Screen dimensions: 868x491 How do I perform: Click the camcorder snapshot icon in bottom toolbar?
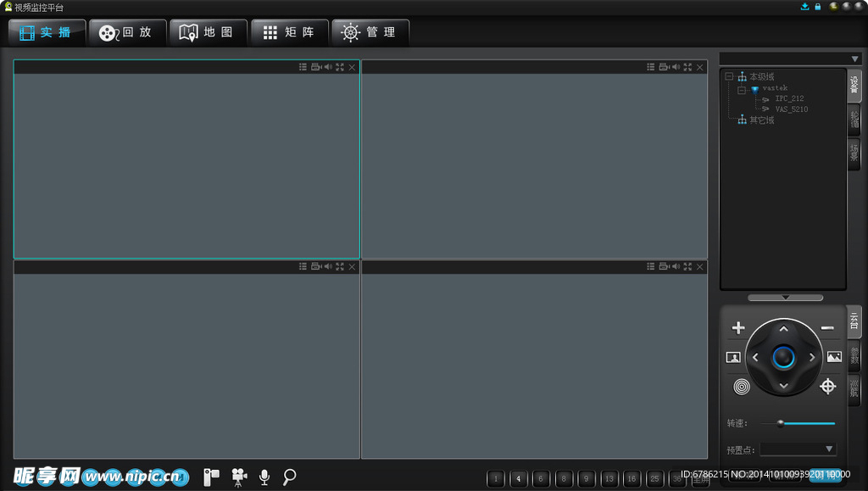(x=211, y=477)
